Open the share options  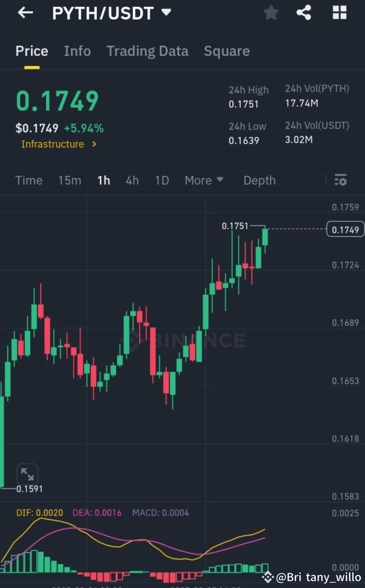304,12
